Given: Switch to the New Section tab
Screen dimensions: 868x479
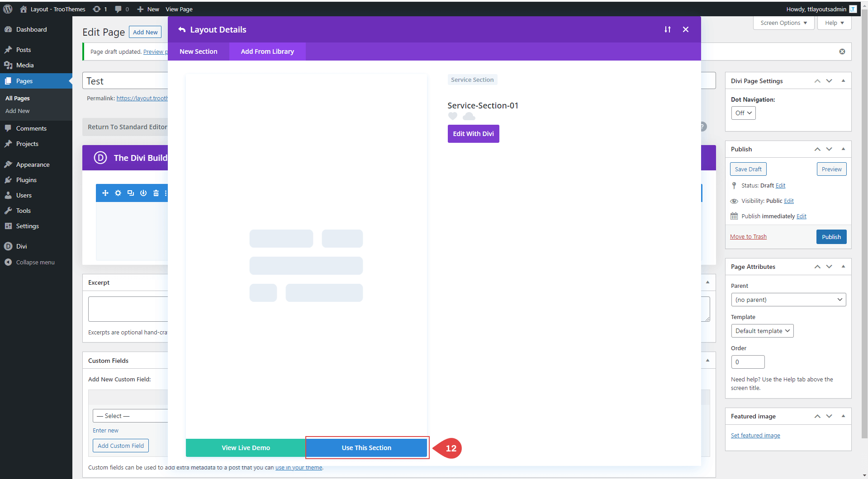Looking at the screenshot, I should coord(199,52).
